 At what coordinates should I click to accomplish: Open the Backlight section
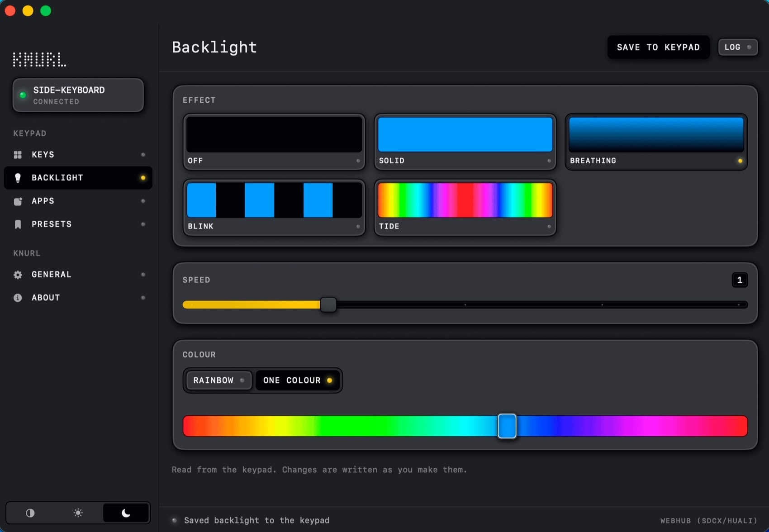coord(78,178)
